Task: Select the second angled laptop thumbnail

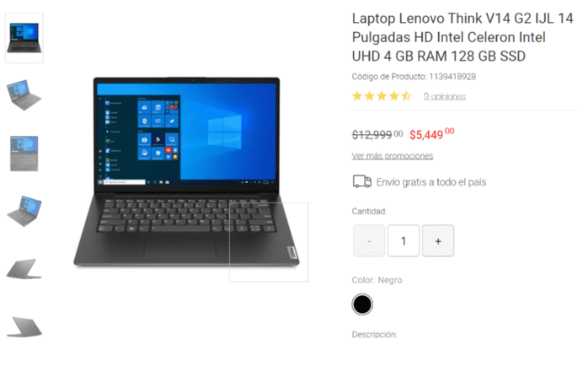Action: (24, 94)
